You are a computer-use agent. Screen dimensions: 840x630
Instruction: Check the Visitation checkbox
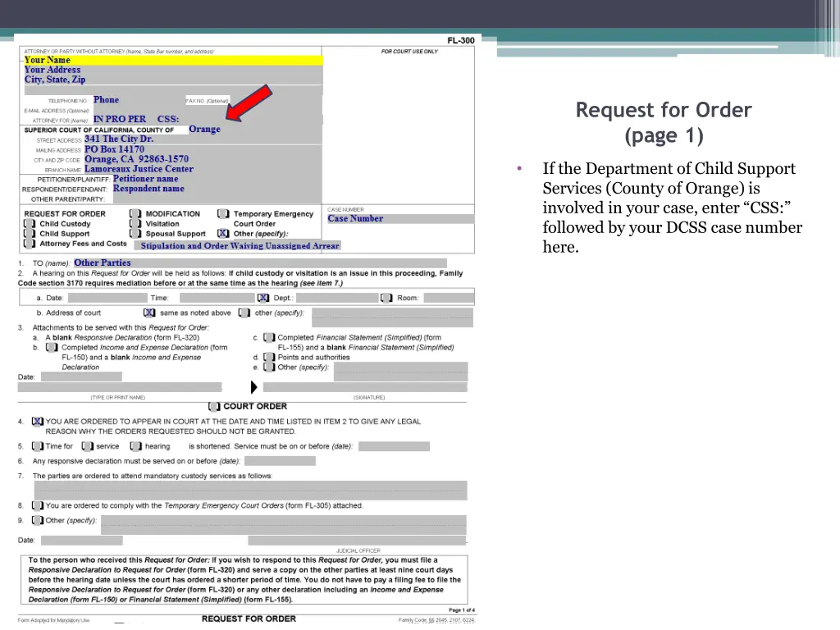[x=135, y=223]
